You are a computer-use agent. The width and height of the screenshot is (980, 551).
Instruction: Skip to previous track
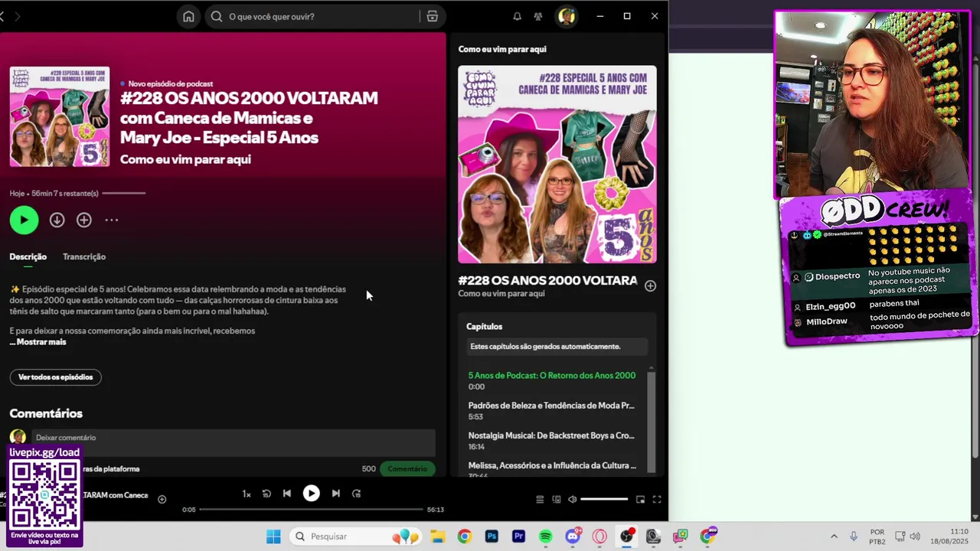click(x=286, y=494)
